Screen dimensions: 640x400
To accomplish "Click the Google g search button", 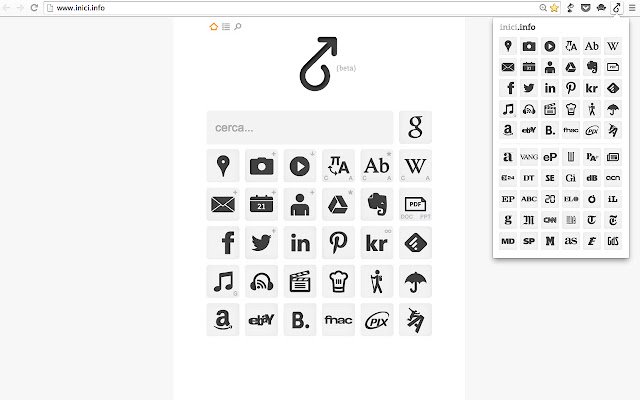I will pyautogui.click(x=415, y=127).
